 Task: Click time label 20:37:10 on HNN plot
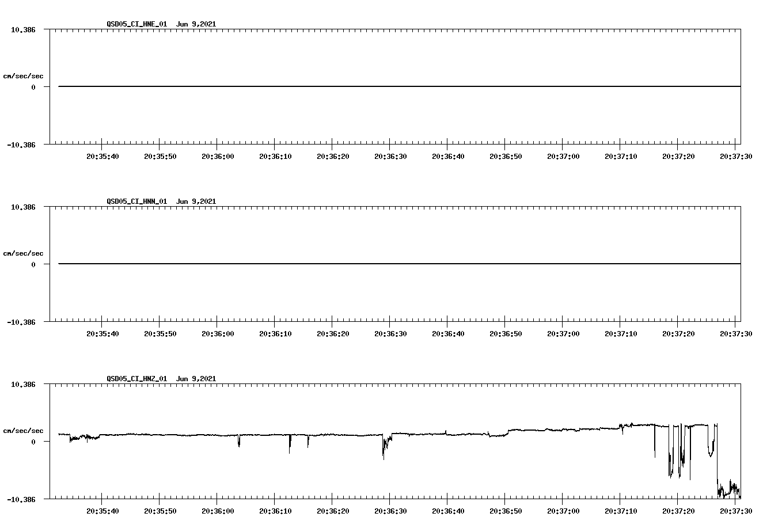(x=621, y=333)
